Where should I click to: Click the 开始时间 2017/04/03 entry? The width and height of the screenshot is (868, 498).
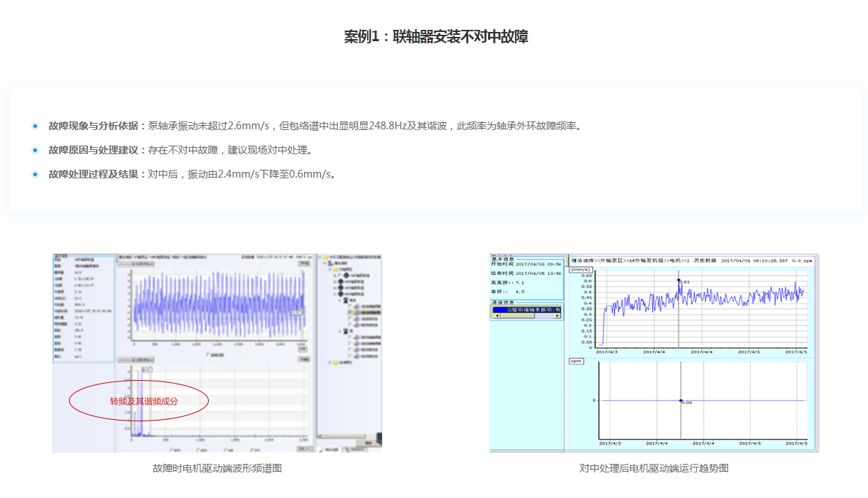click(526, 264)
